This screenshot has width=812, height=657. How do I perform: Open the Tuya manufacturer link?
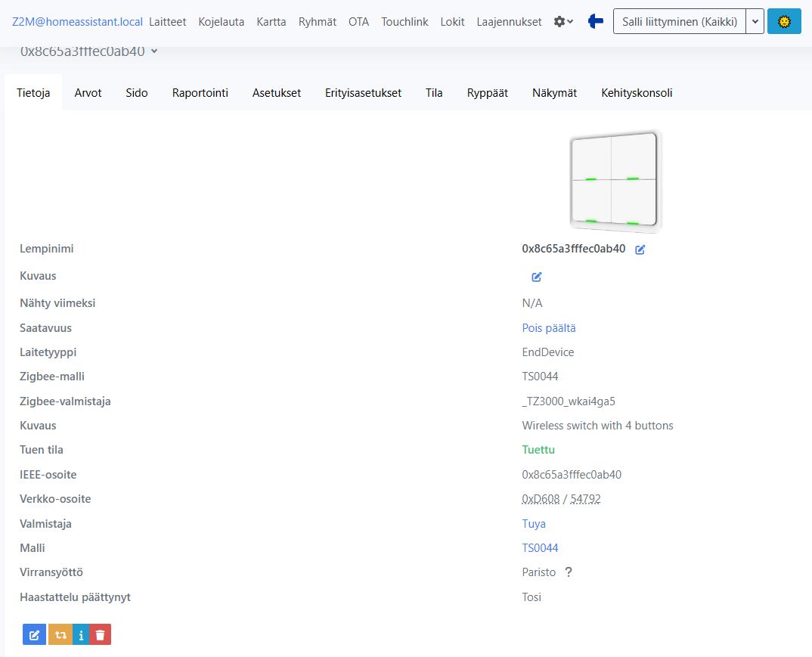534,523
